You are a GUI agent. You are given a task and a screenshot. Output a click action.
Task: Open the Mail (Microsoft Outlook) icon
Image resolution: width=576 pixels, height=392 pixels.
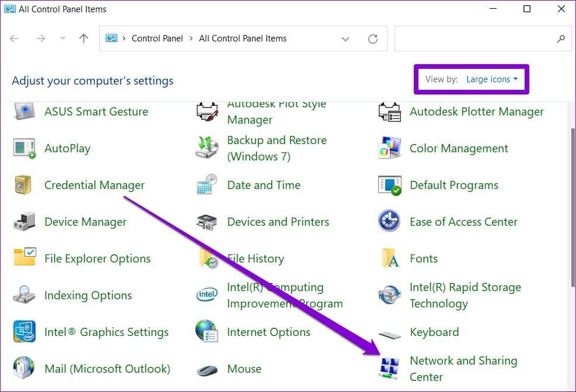pyautogui.click(x=24, y=367)
